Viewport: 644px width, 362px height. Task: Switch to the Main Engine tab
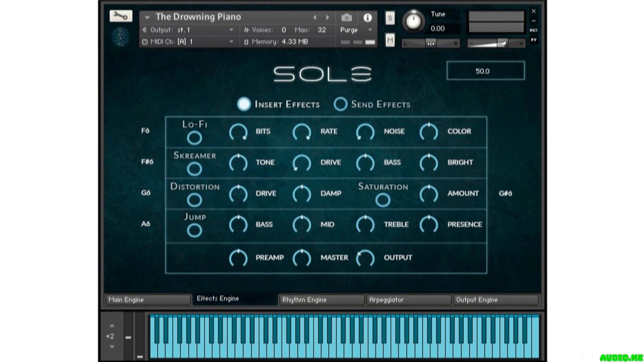[x=148, y=300]
